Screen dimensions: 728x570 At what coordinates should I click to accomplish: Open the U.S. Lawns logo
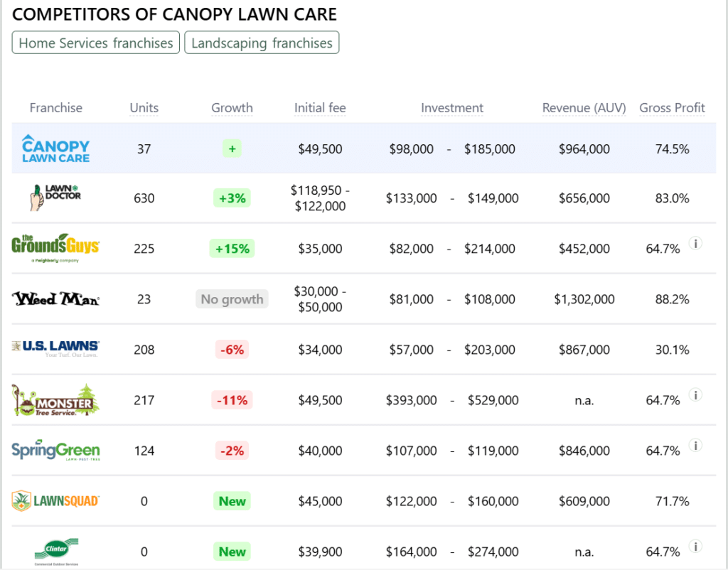pos(55,349)
